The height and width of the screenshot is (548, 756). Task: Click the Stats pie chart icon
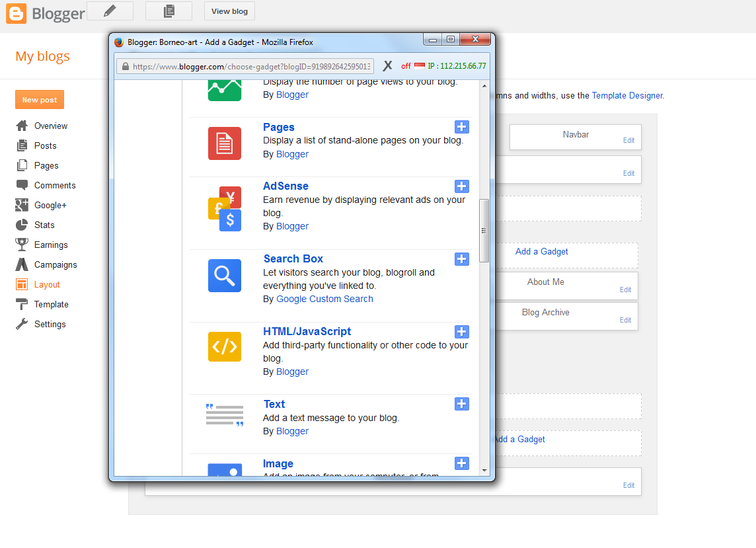coord(22,225)
